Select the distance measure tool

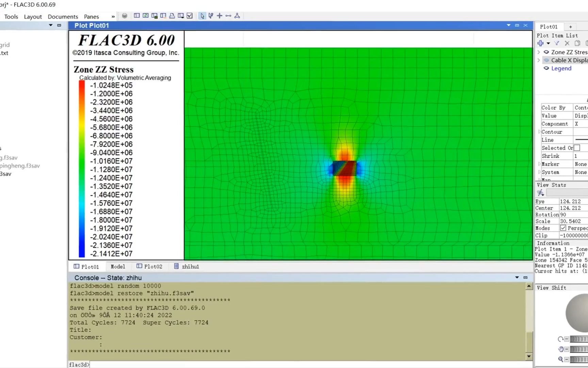(x=228, y=16)
